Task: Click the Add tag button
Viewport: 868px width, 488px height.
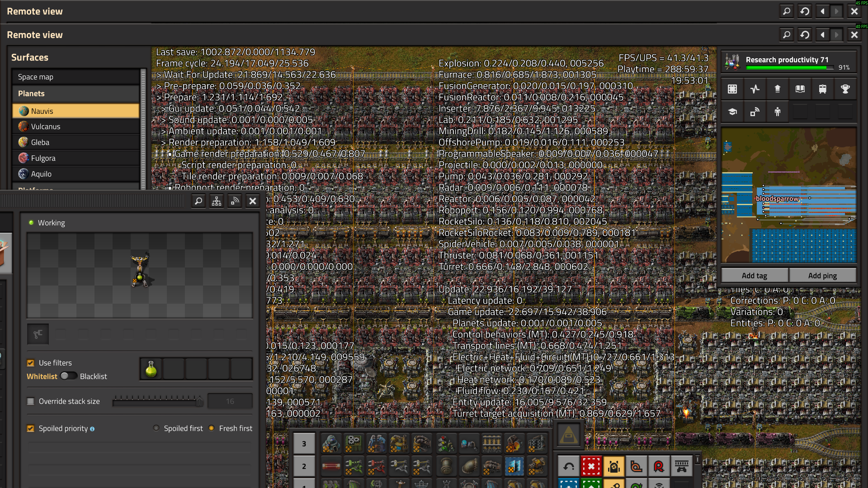Action: coord(755,275)
